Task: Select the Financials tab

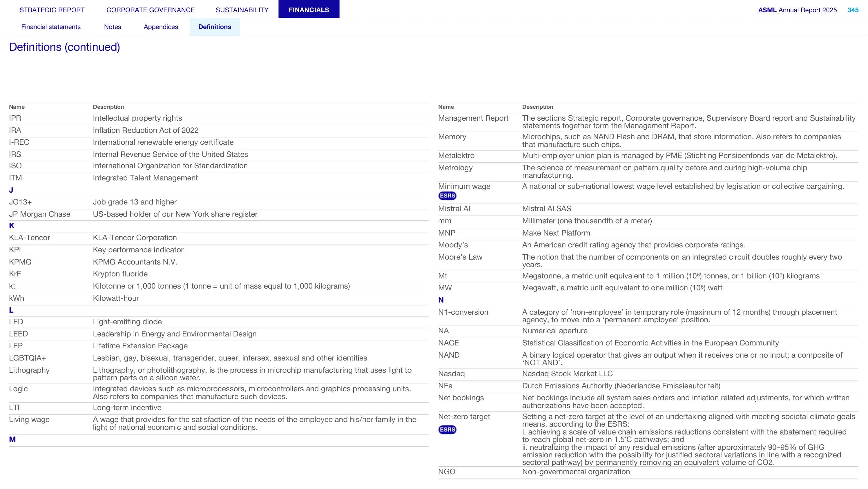Action: coord(309,10)
